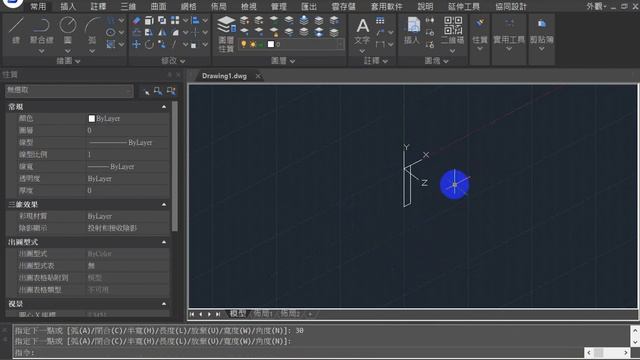Open the Mesh (網格) ribbon tab
Screen dimensions: 640x360
click(x=189, y=7)
